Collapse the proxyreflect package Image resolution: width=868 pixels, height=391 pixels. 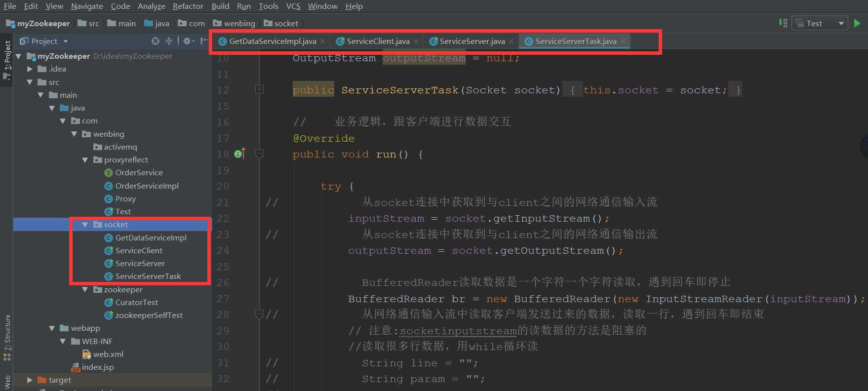[85, 160]
